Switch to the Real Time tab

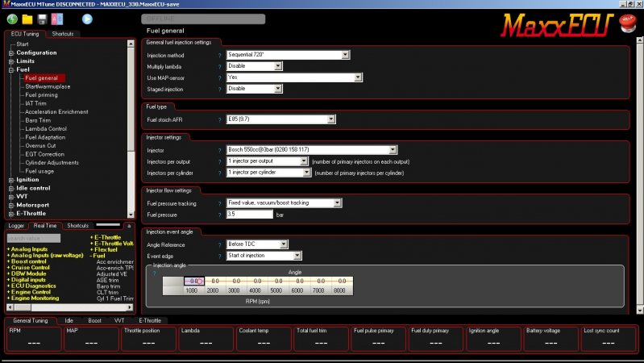45,226
